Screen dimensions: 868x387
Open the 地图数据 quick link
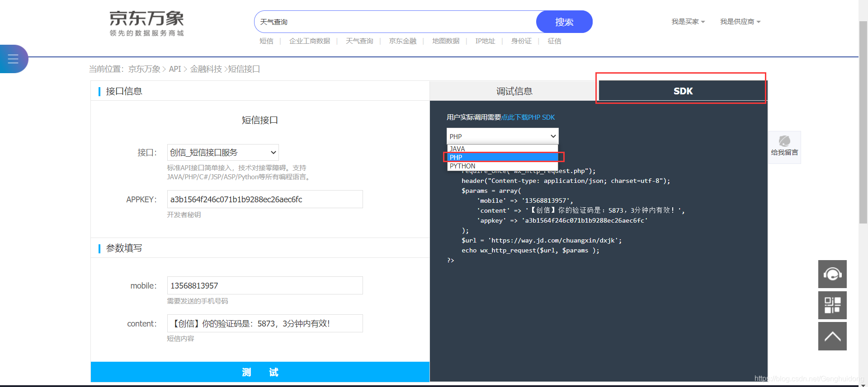pyautogui.click(x=446, y=41)
